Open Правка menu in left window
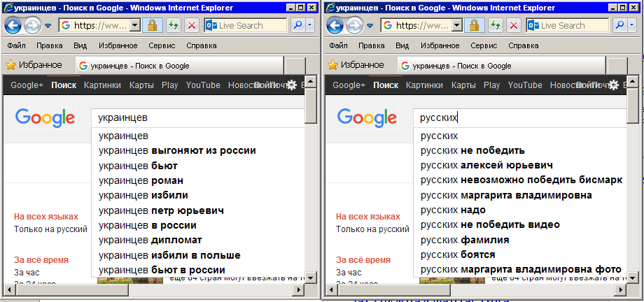The width and height of the screenshot is (644, 302). click(x=49, y=45)
